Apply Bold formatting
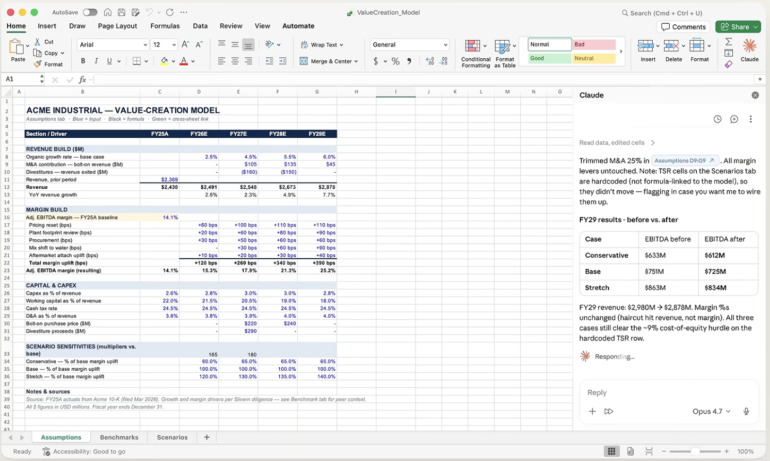The image size is (770, 461). pyautogui.click(x=83, y=61)
